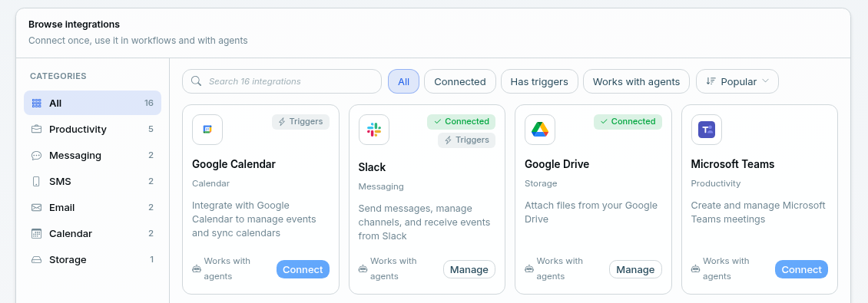Select the All category
The width and height of the screenshot is (868, 303).
pyautogui.click(x=92, y=103)
